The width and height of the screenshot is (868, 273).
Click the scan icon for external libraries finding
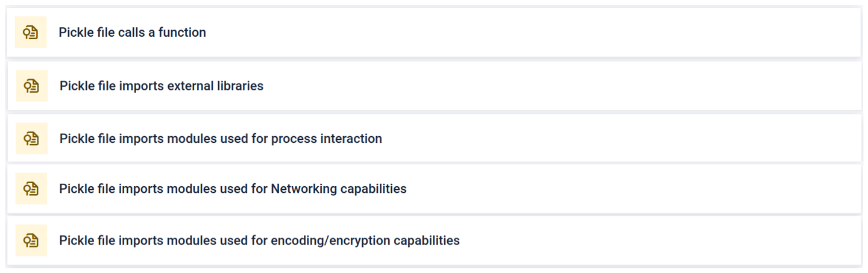[31, 86]
